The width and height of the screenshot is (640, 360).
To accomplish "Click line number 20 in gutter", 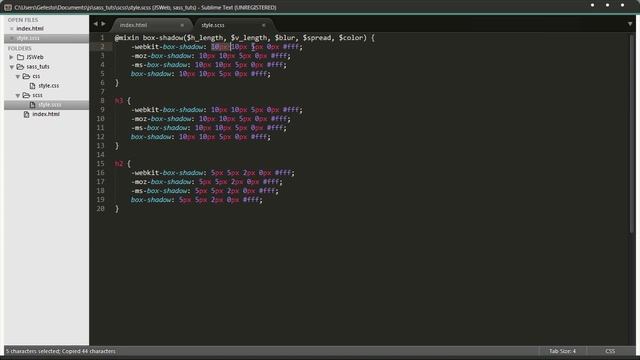I will (100, 209).
